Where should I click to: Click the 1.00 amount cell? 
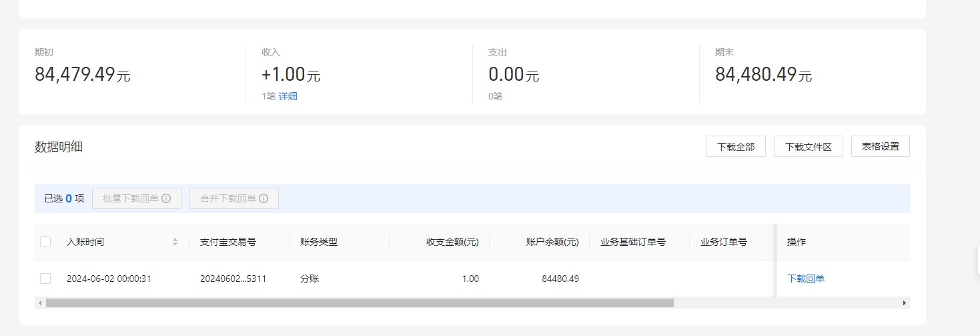pyautogui.click(x=470, y=279)
